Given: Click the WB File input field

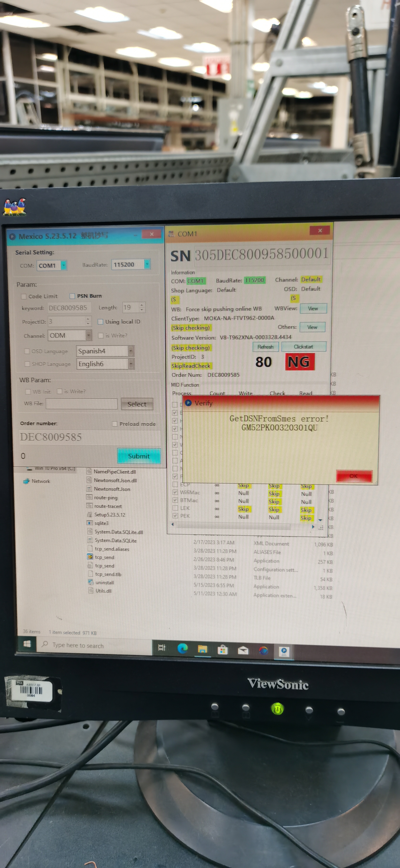Looking at the screenshot, I should point(82,404).
